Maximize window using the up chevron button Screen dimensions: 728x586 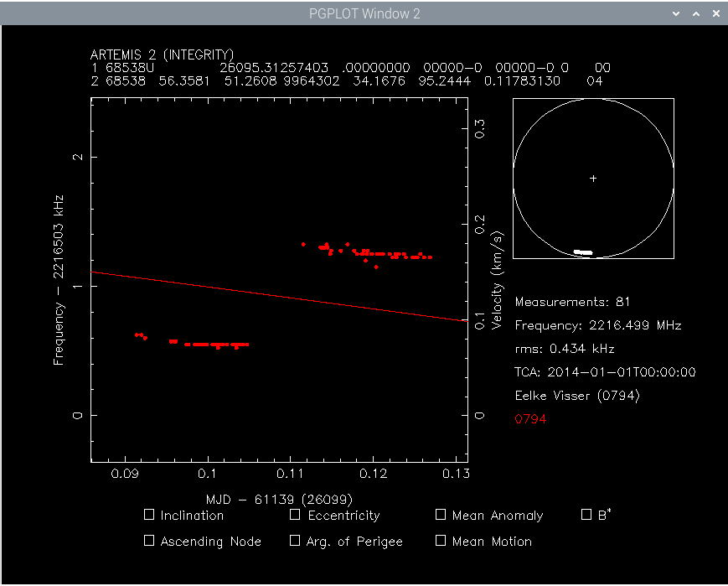point(696,13)
